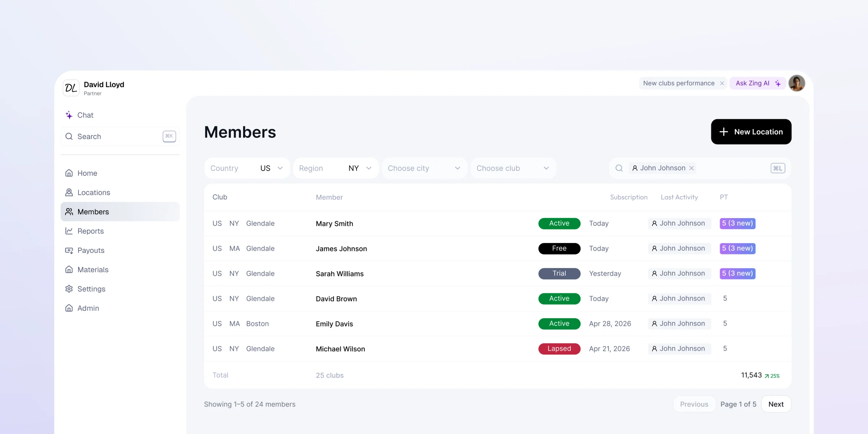Click the Trial badge for Sarah Williams
The height and width of the screenshot is (434, 868).
pyautogui.click(x=559, y=273)
